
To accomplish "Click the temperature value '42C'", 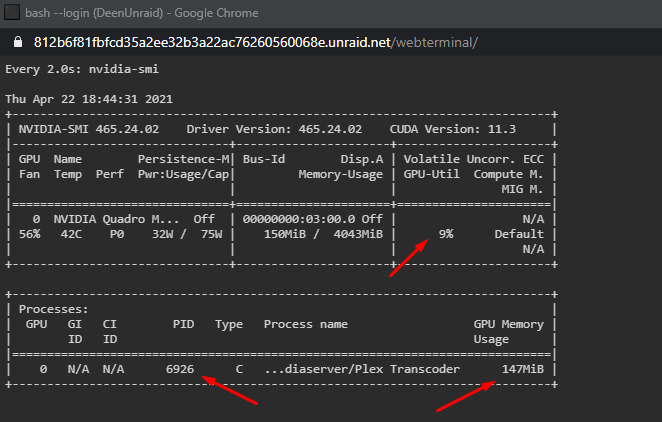I will point(71,234).
